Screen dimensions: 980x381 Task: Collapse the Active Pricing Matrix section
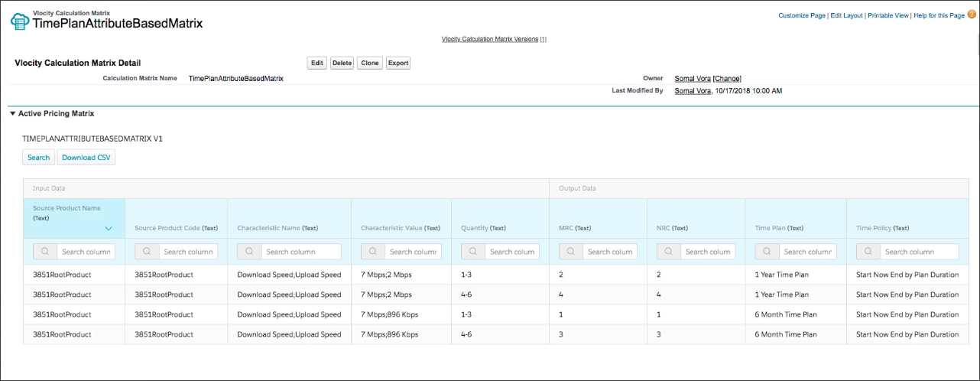[12, 113]
